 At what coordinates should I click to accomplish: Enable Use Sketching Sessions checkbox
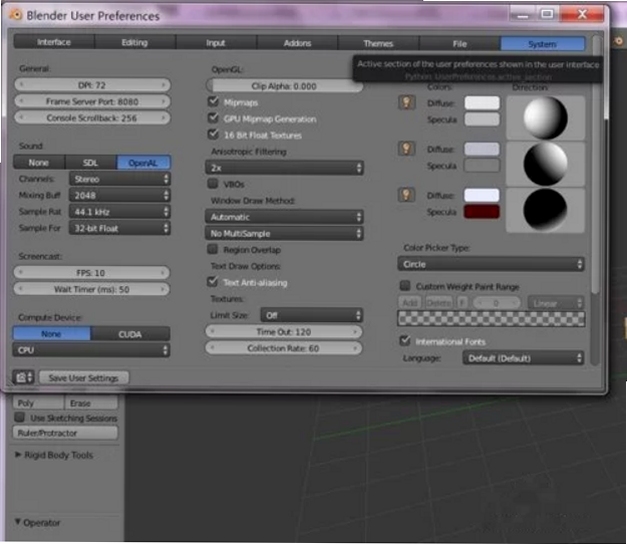[20, 417]
